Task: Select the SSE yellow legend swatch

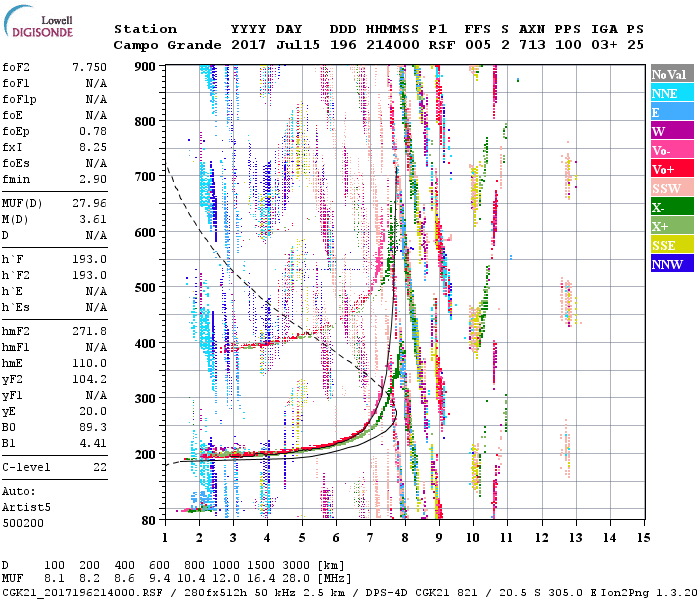Action: 672,245
